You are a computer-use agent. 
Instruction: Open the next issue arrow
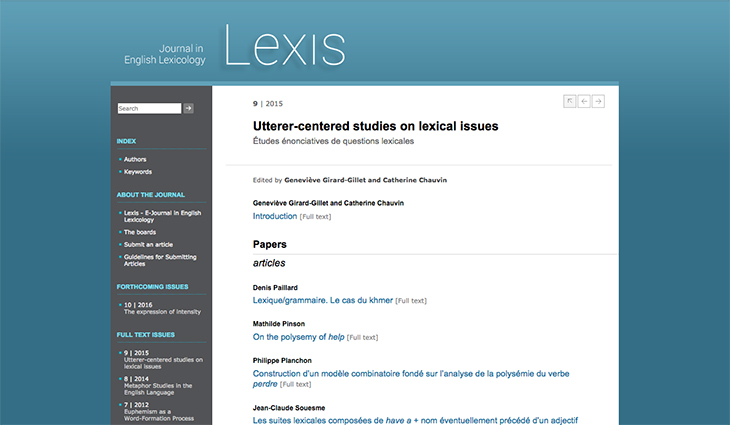tap(598, 101)
